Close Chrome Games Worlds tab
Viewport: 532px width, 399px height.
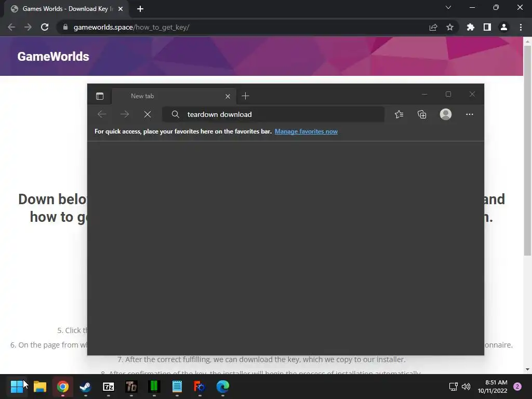tap(121, 9)
